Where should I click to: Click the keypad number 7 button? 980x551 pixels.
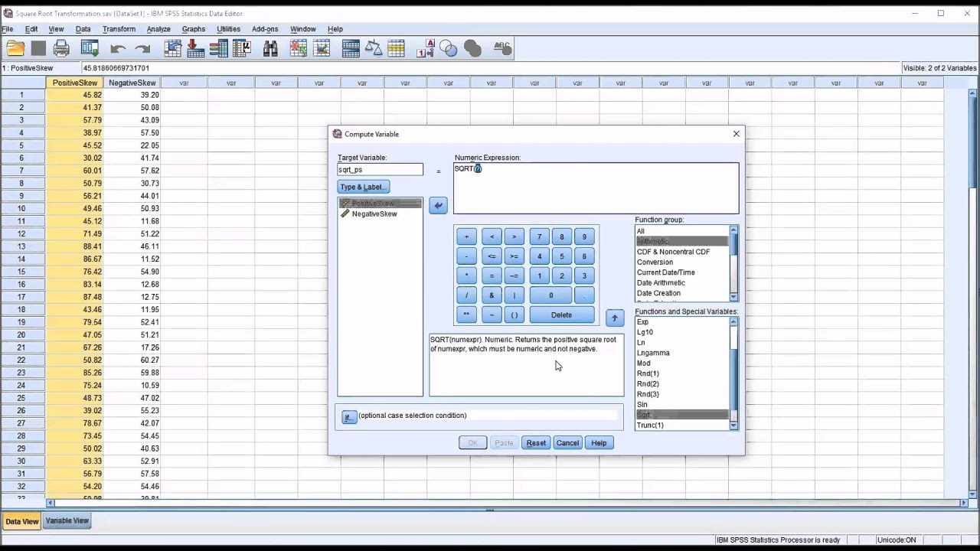click(539, 236)
